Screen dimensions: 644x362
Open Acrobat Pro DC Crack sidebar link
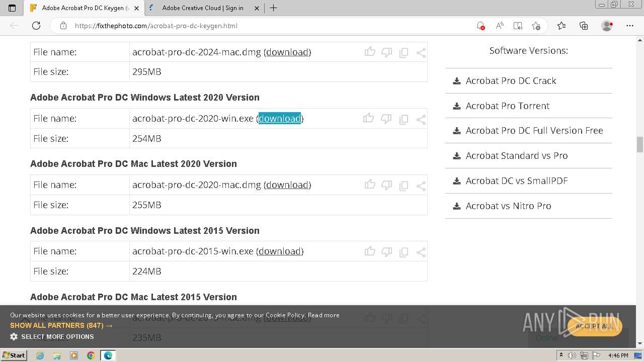(511, 80)
